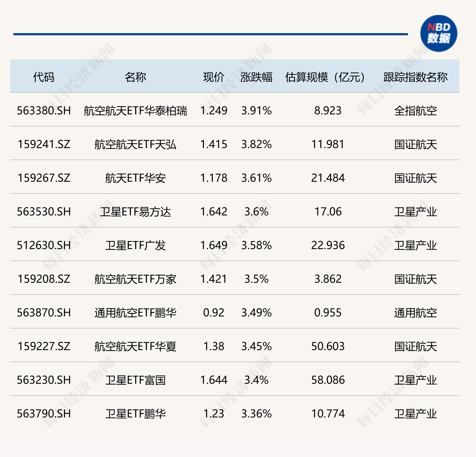Click the scale value 22.936
This screenshot has height=457, width=476.
pos(328,245)
